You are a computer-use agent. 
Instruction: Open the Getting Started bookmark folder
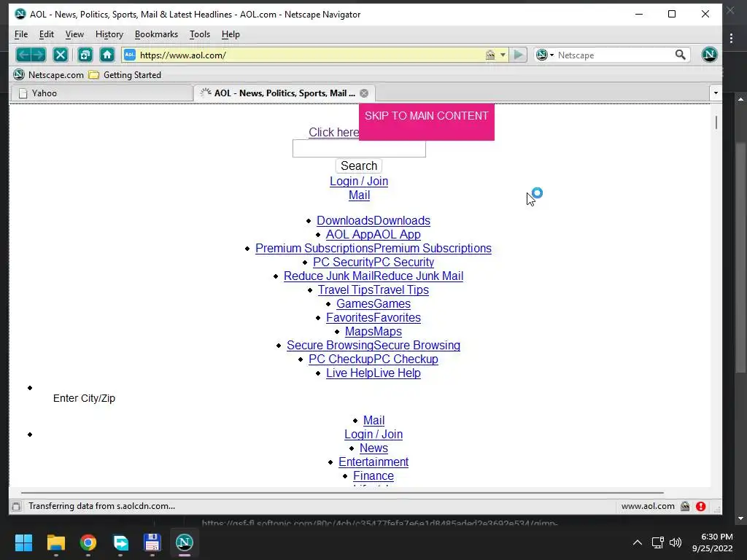(125, 75)
